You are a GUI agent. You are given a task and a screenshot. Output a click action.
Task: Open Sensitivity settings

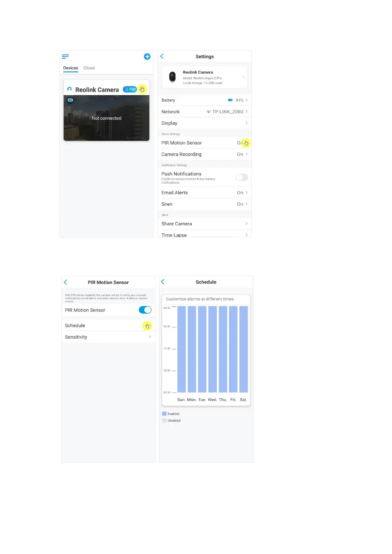(x=108, y=337)
